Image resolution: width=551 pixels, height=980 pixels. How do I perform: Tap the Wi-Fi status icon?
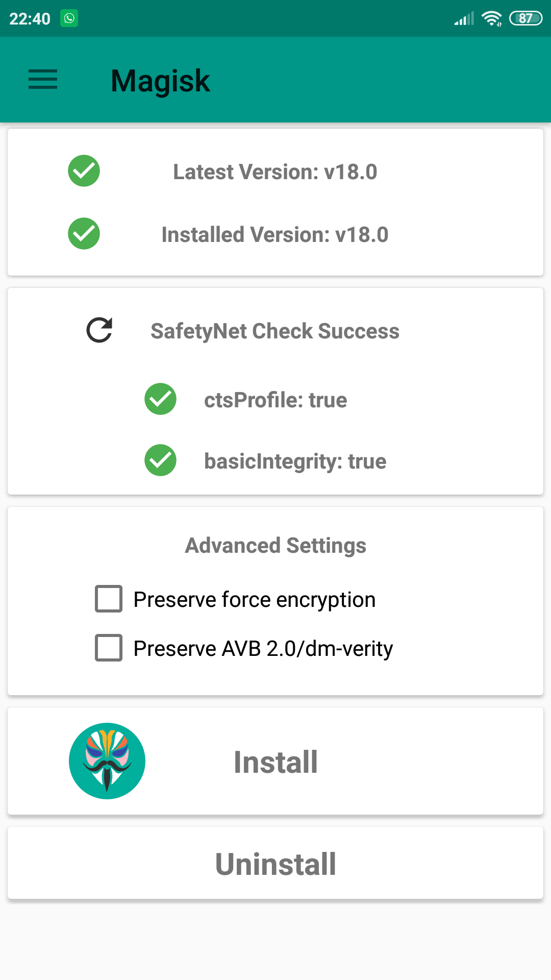tap(492, 18)
